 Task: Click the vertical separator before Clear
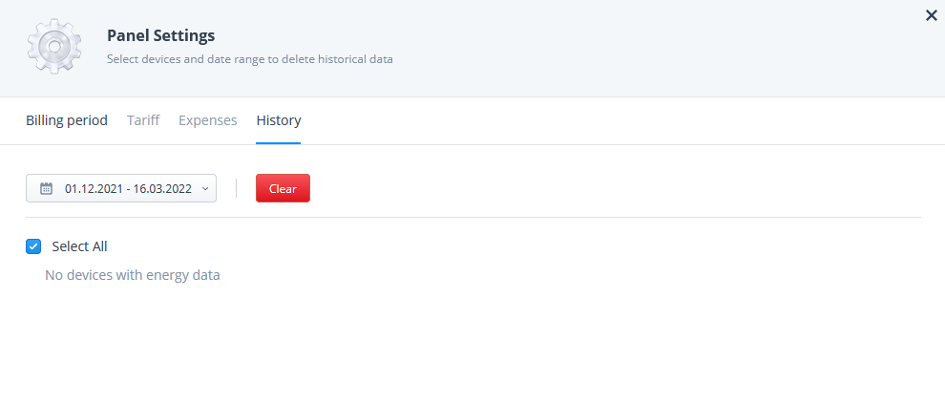tap(236, 189)
